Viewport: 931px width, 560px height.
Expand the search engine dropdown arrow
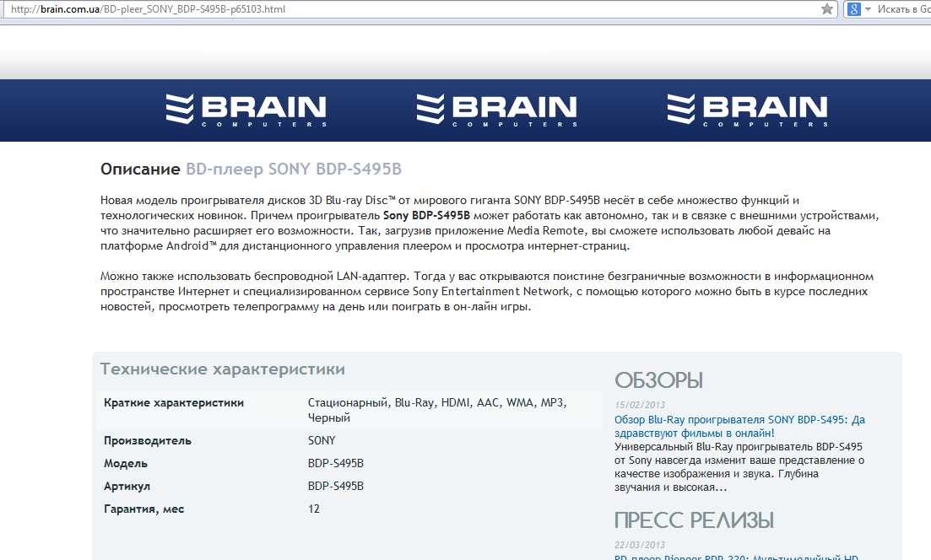point(868,9)
